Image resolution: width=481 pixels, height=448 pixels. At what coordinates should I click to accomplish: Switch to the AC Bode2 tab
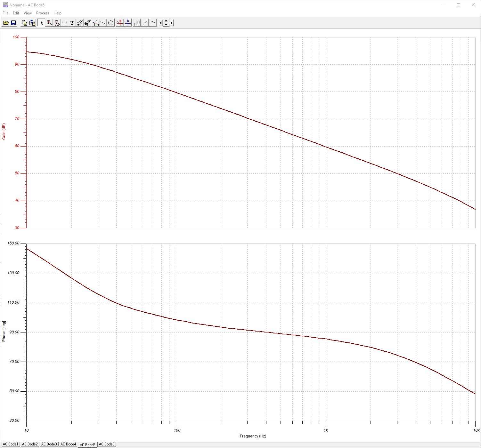coord(30,444)
